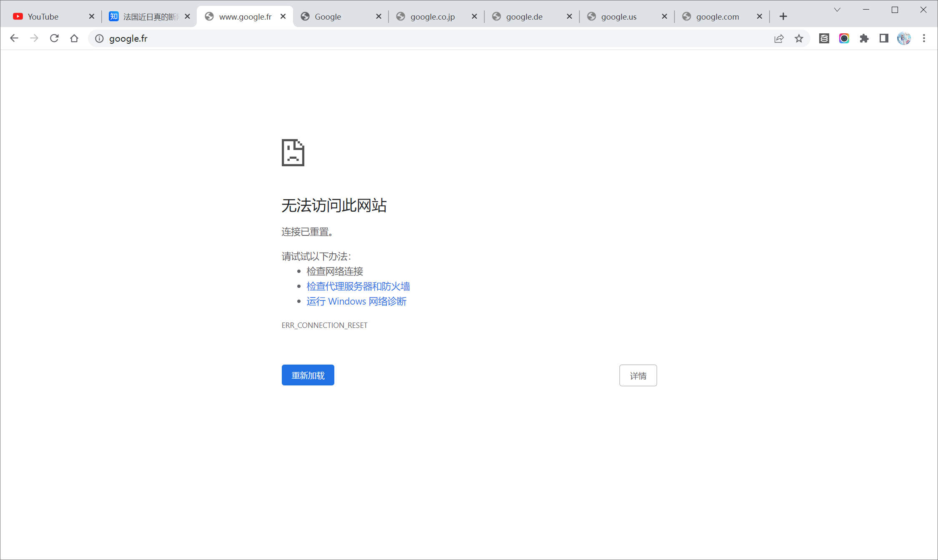Open a new tab with the plus button
The image size is (938, 560).
pos(783,16)
